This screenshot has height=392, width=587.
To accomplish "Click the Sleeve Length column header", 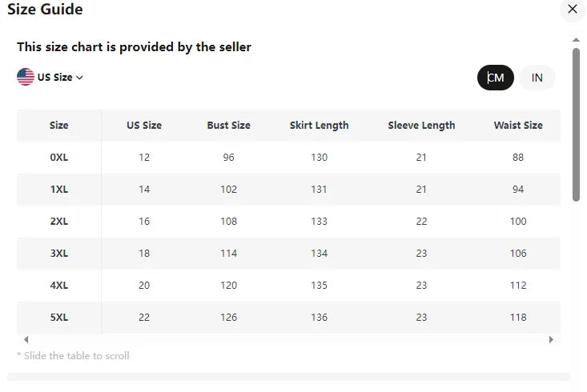I will pyautogui.click(x=421, y=126).
